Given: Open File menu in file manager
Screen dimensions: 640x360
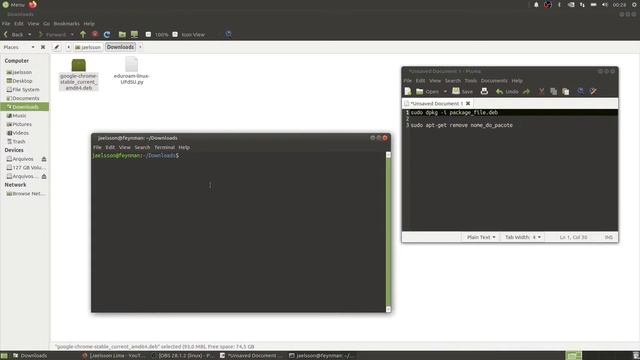Looking at the screenshot, I should click(6, 24).
